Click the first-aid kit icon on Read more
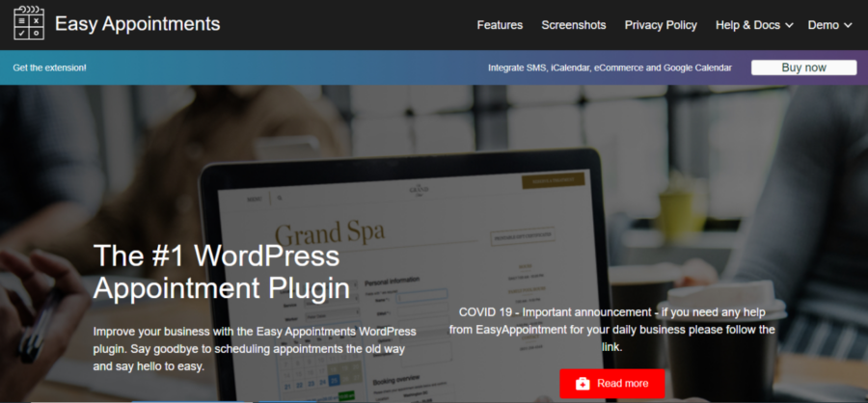 583,384
